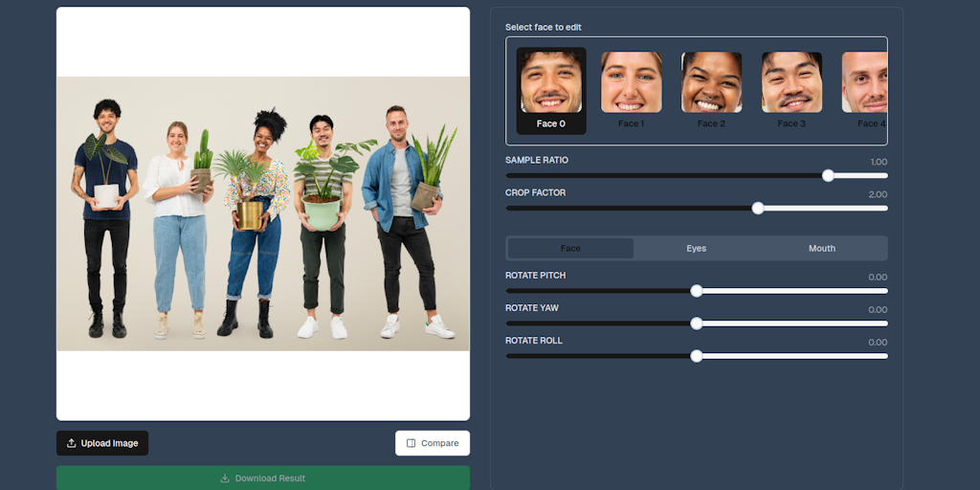Switch to the Eyes tab
The width and height of the screenshot is (980, 490).
pos(697,248)
